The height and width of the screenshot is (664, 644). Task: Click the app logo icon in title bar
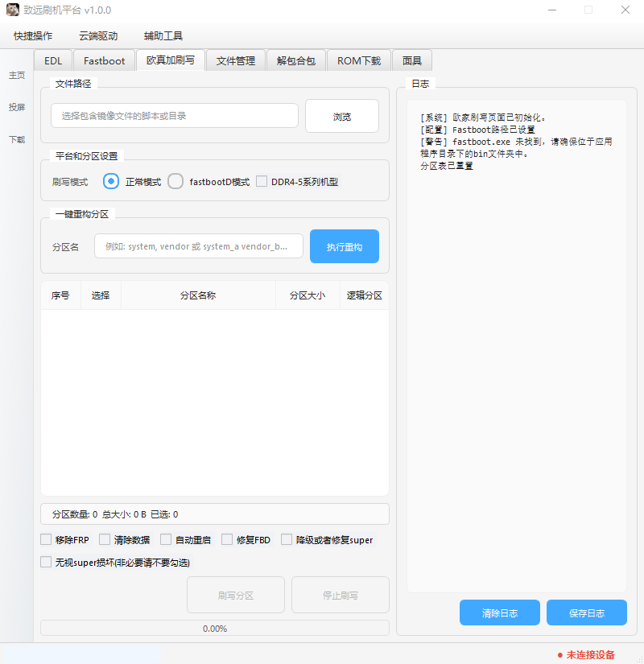pyautogui.click(x=12, y=10)
